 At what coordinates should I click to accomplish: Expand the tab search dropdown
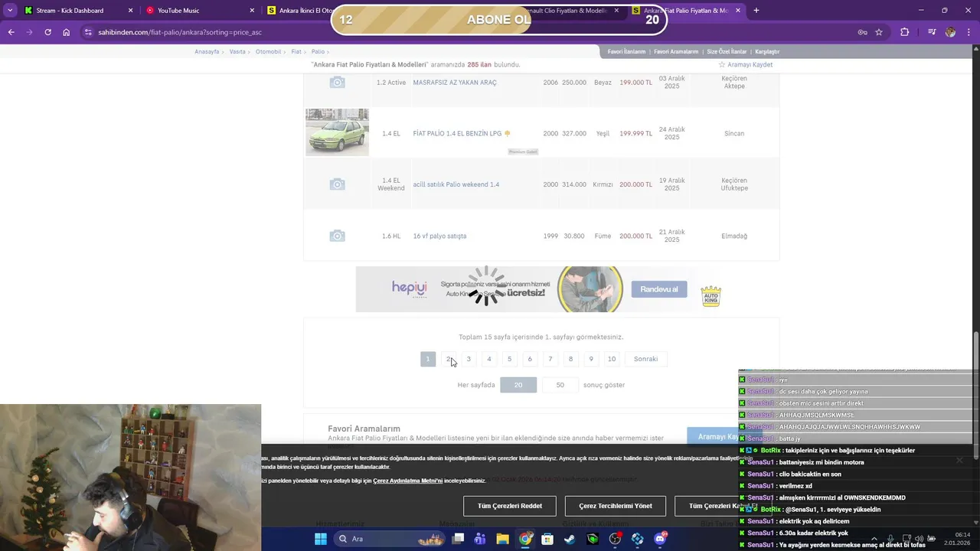[x=10, y=11]
